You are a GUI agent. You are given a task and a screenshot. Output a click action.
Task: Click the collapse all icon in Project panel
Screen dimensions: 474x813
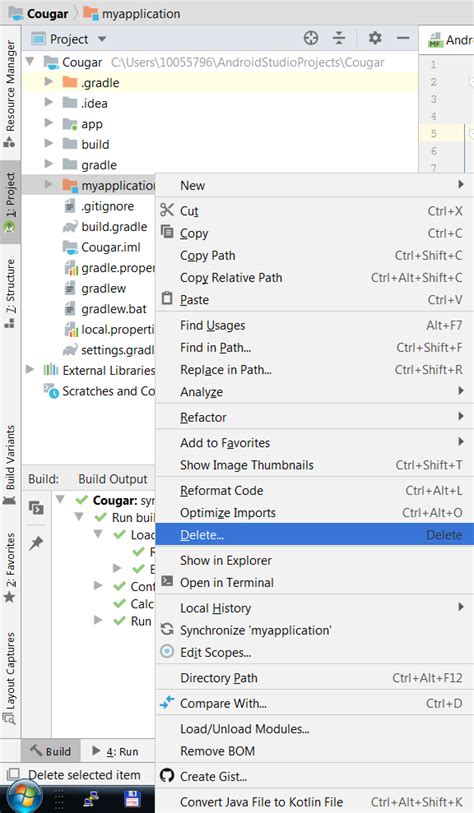[339, 38]
